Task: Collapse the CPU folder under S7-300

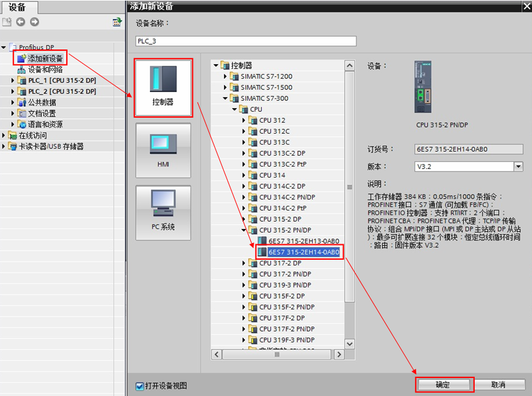Action: pos(234,109)
